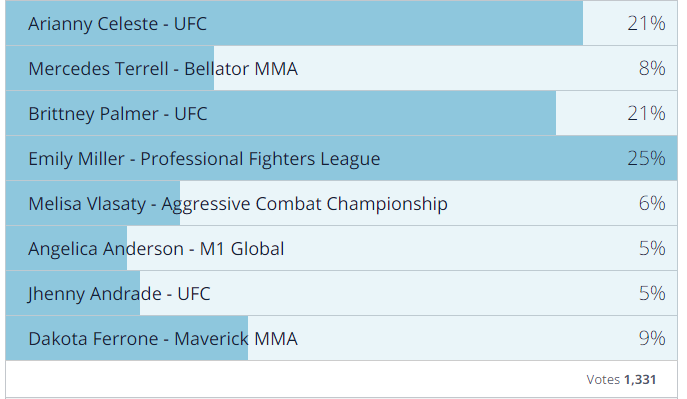
Task: Click the unfilled bar area in Dakota Ferrone row
Action: (x=463, y=338)
